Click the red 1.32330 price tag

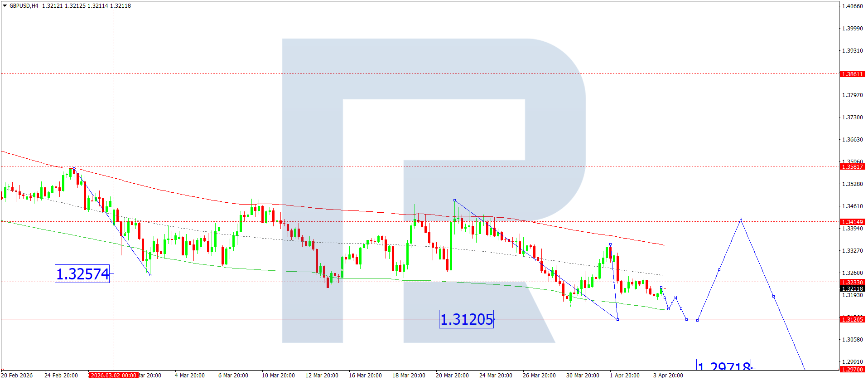(x=852, y=282)
